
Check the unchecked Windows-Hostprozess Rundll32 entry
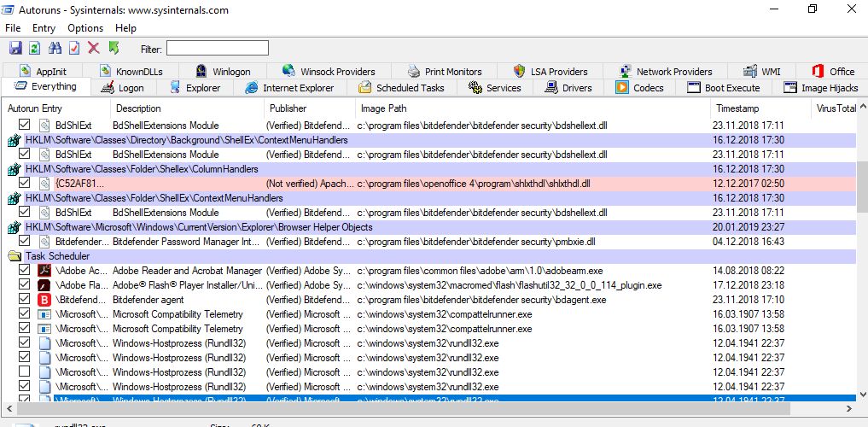coord(24,371)
